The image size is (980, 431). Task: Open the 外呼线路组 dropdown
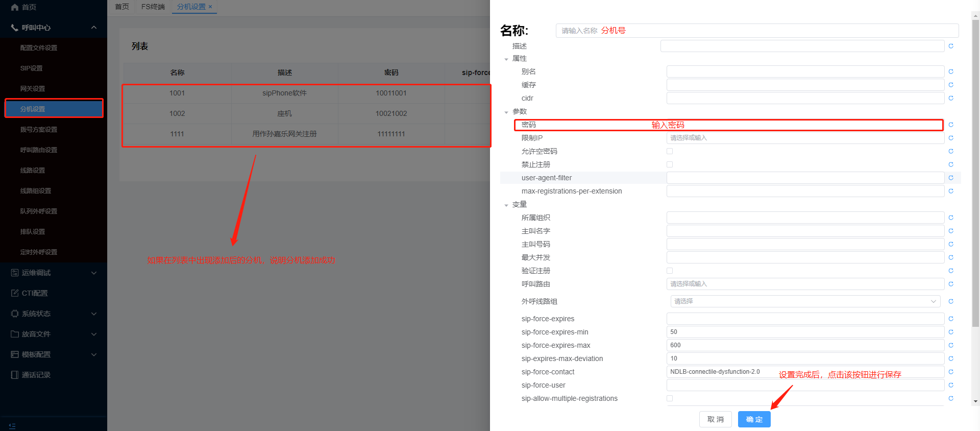pos(805,301)
